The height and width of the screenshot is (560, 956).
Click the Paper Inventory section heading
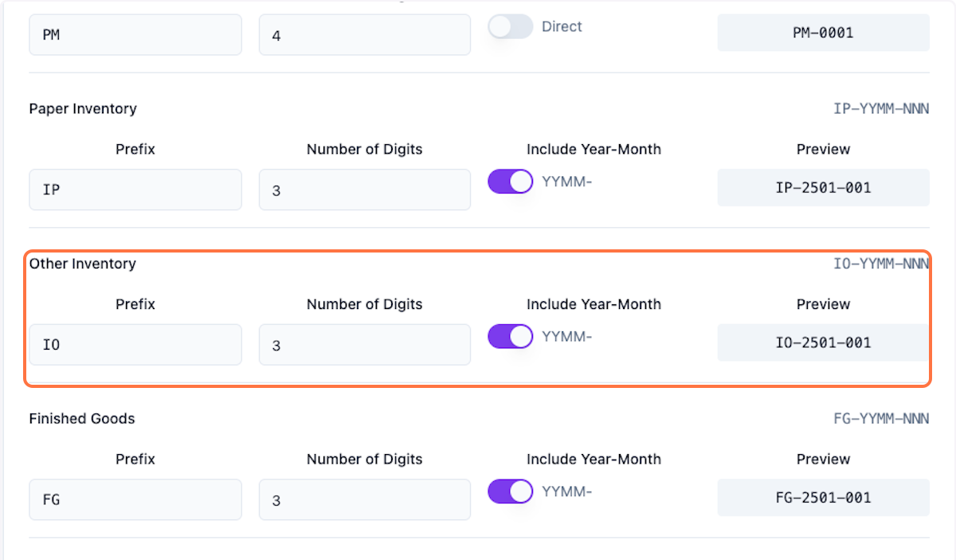83,108
